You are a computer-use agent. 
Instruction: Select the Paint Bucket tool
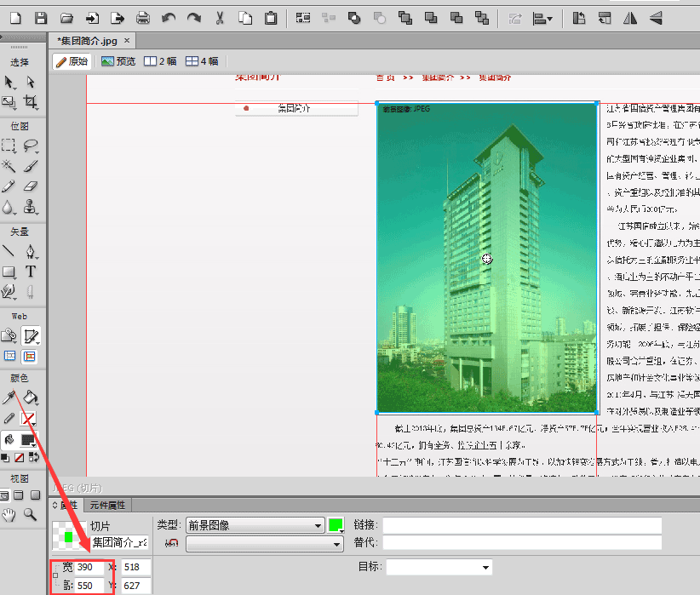click(31, 398)
